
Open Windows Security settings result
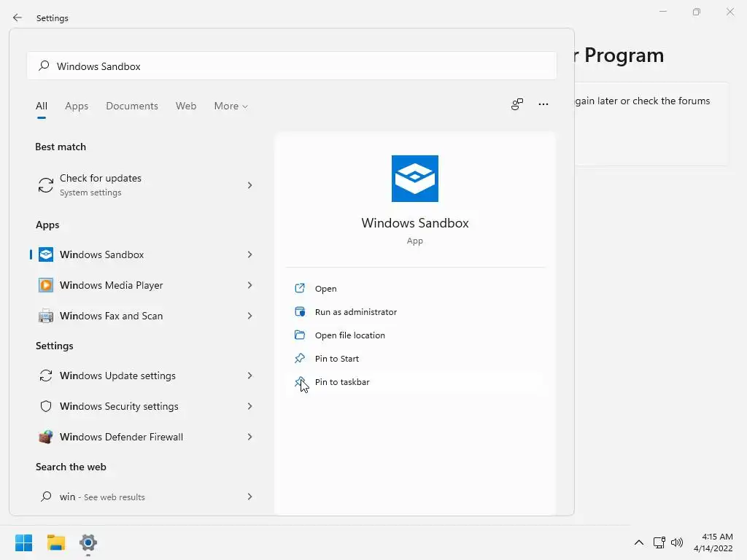pyautogui.click(x=145, y=406)
